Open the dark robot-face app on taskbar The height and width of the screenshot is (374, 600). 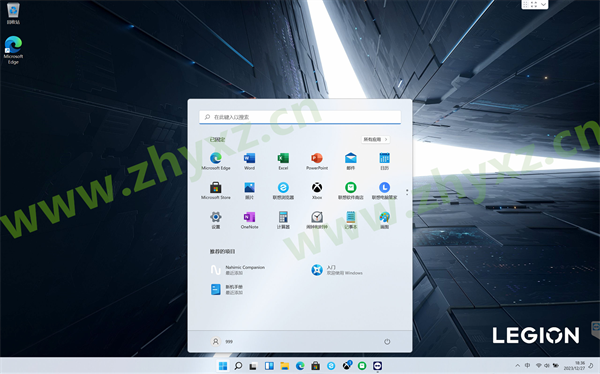click(378, 366)
